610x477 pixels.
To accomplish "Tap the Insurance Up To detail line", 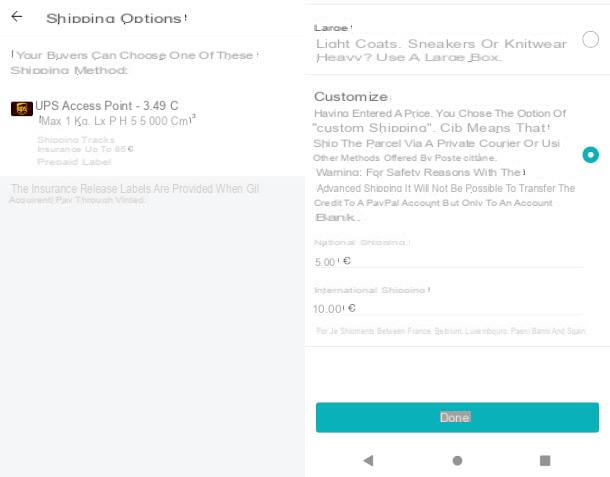I will point(85,149).
